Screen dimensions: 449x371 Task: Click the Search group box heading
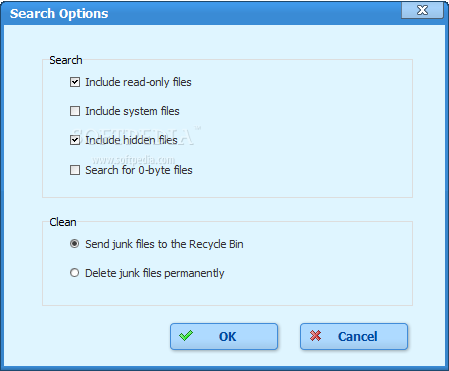coord(66,60)
